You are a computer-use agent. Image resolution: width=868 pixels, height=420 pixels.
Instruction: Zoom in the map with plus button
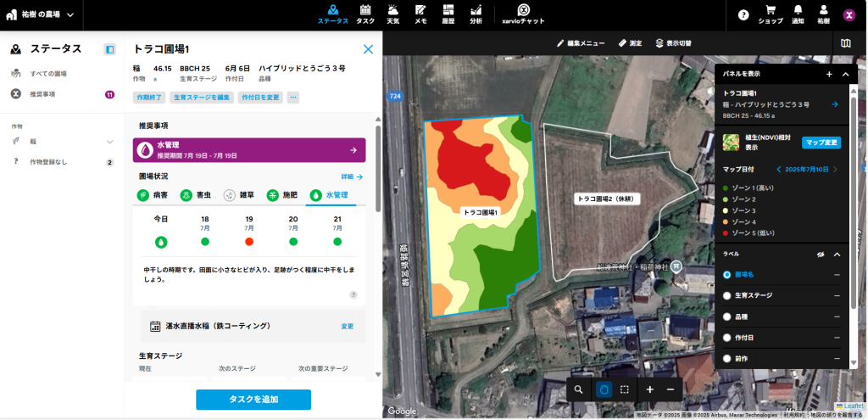pyautogui.click(x=650, y=389)
